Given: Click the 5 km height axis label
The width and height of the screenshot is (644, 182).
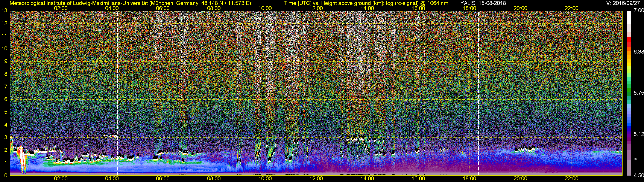Looking at the screenshot, I should (6, 112).
